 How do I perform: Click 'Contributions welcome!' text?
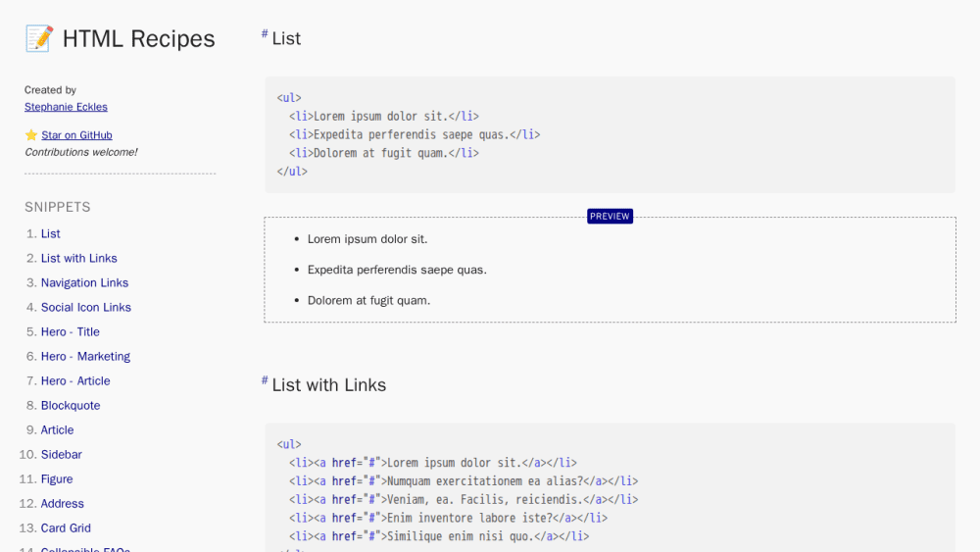point(81,152)
